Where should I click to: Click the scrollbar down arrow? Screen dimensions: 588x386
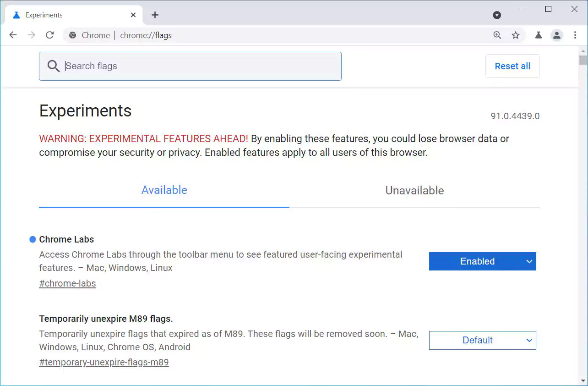pyautogui.click(x=583, y=381)
